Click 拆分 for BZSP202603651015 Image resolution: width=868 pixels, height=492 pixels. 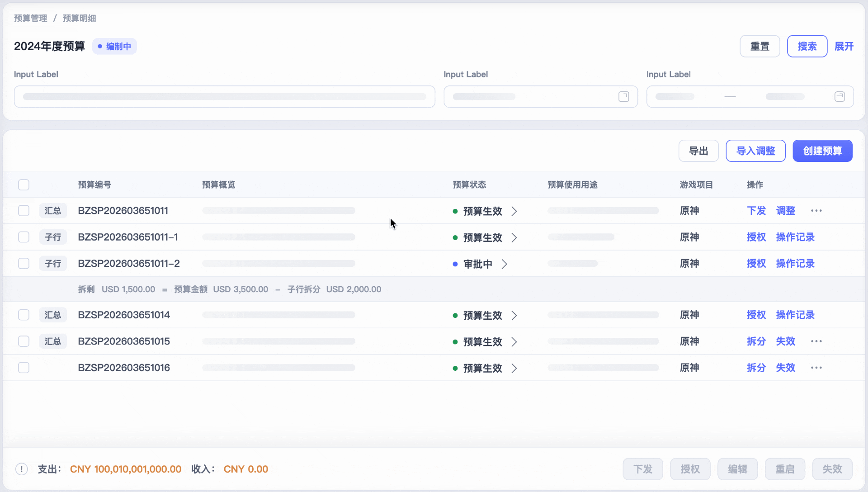756,341
